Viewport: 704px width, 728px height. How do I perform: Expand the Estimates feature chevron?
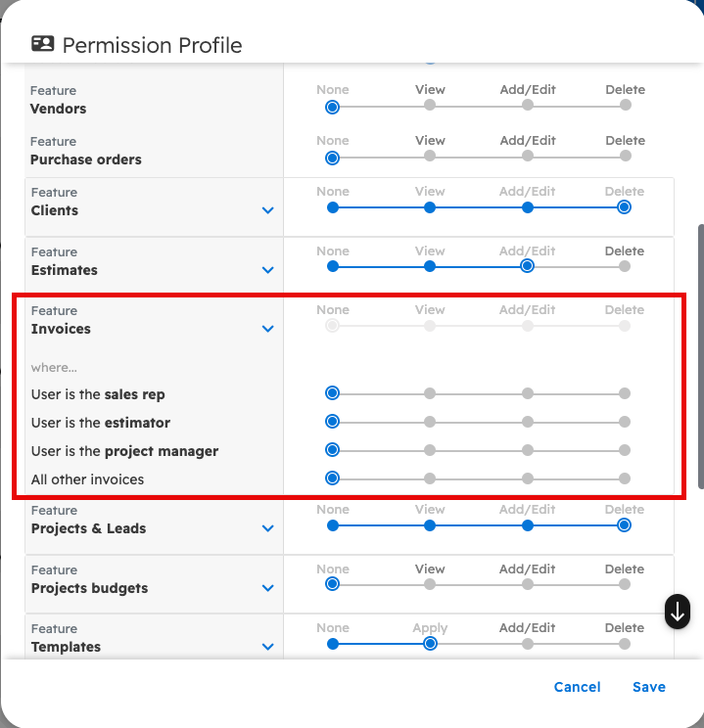point(268,270)
